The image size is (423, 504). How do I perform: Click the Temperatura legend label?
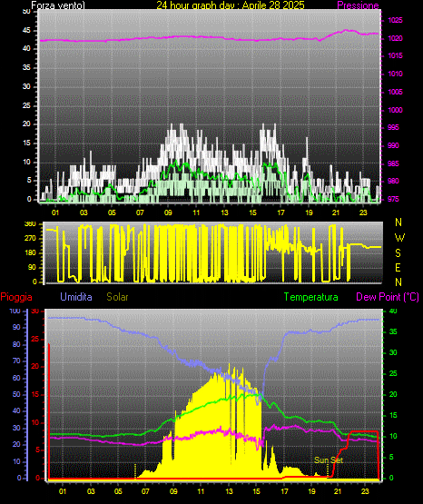[310, 297]
